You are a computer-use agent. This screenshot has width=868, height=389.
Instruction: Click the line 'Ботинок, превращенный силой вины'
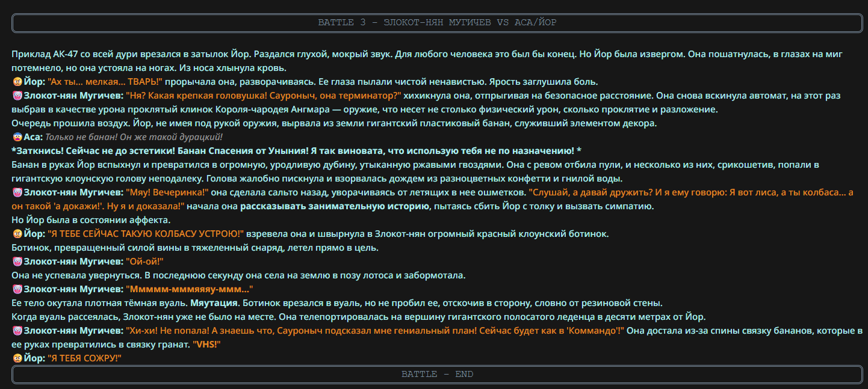coord(195,248)
